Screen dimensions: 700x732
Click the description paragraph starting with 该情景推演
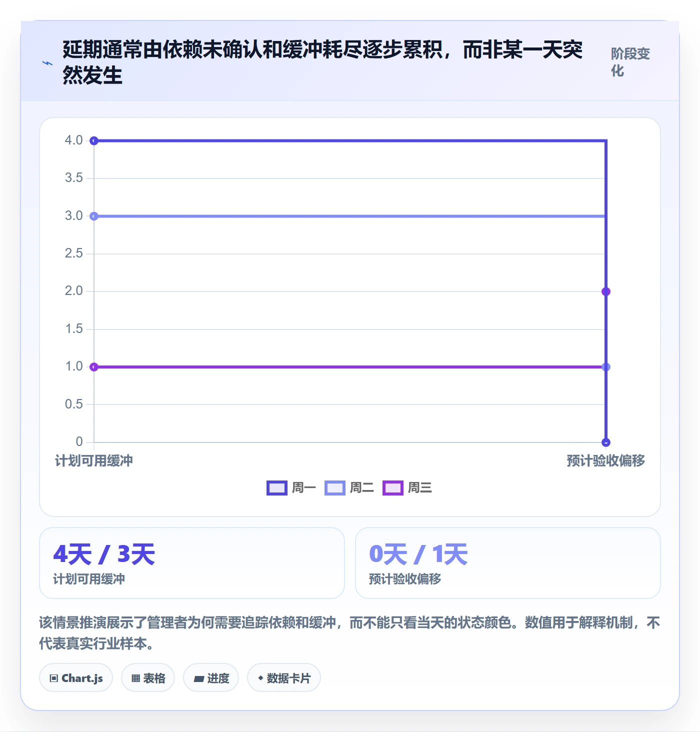[349, 633]
